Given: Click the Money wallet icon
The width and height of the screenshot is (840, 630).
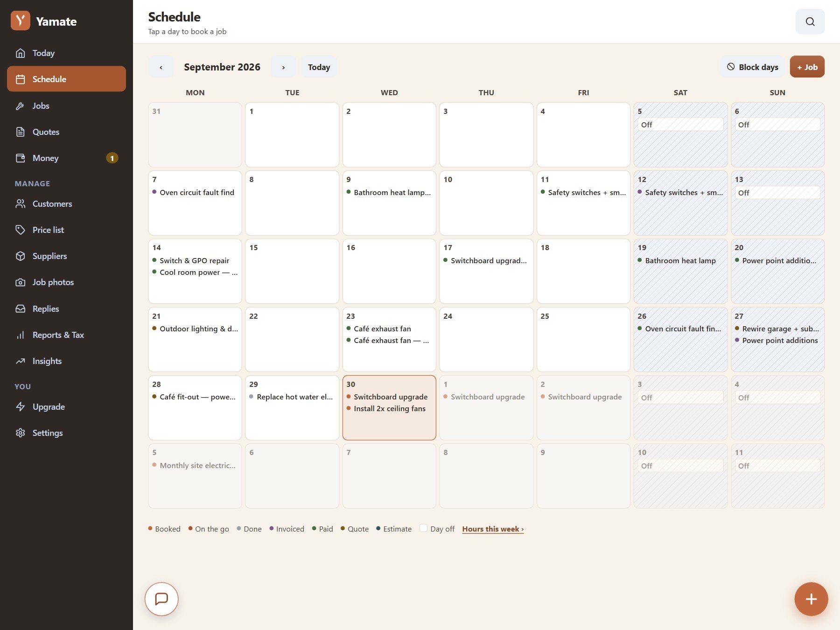Looking at the screenshot, I should point(21,158).
